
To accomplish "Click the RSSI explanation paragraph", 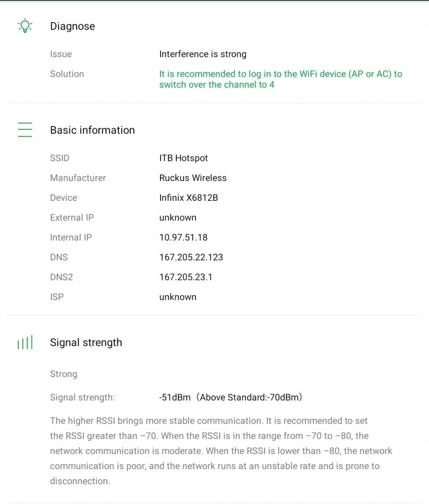I will (221, 451).
